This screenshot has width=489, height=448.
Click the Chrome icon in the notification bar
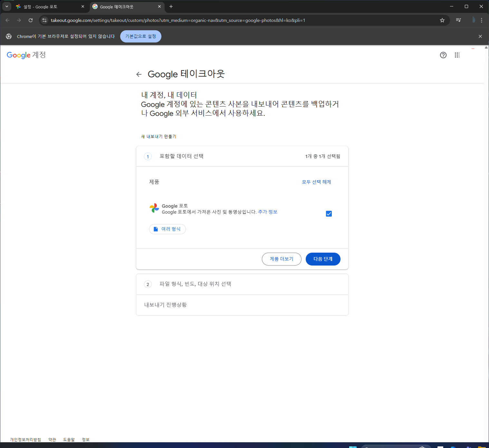(x=9, y=36)
